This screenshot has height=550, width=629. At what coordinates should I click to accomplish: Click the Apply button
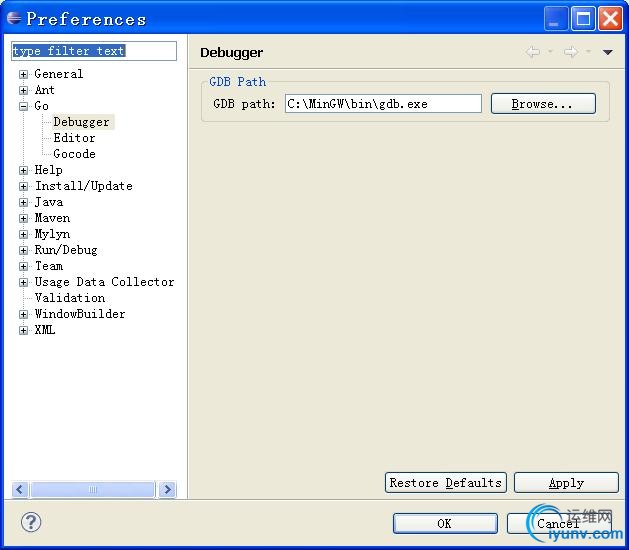point(566,483)
